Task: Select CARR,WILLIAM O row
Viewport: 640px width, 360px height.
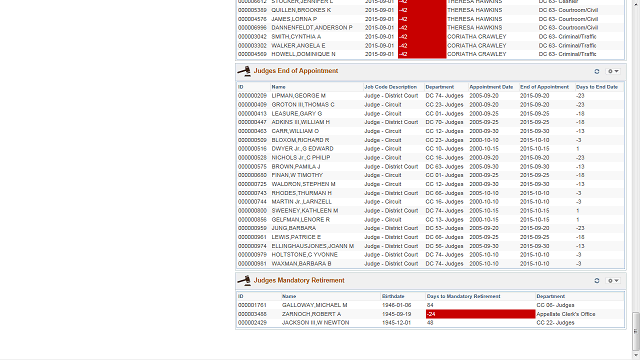Action: (x=430, y=131)
